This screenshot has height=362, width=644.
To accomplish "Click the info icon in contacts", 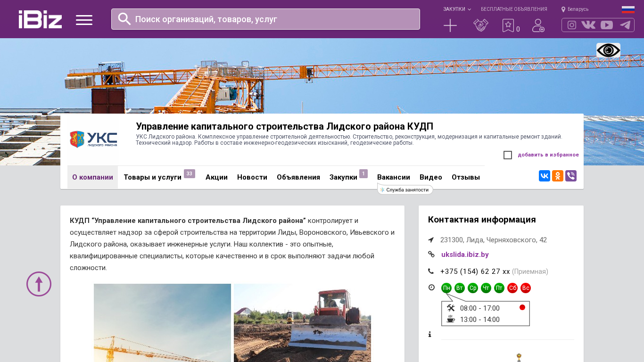I will (429, 334).
